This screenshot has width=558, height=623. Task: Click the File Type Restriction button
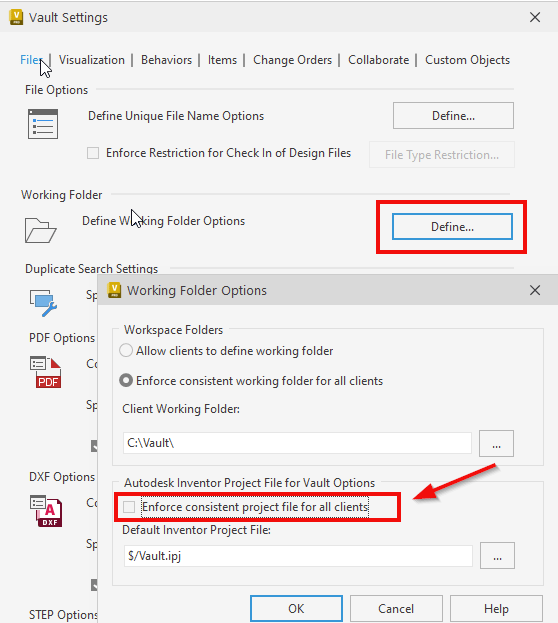tap(442, 155)
